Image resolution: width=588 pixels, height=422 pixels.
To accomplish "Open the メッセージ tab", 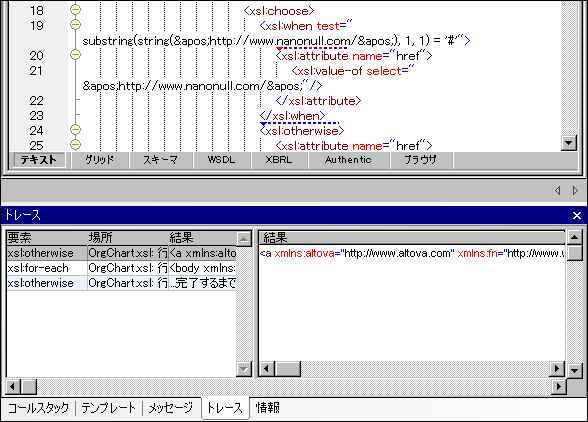I will click(171, 408).
